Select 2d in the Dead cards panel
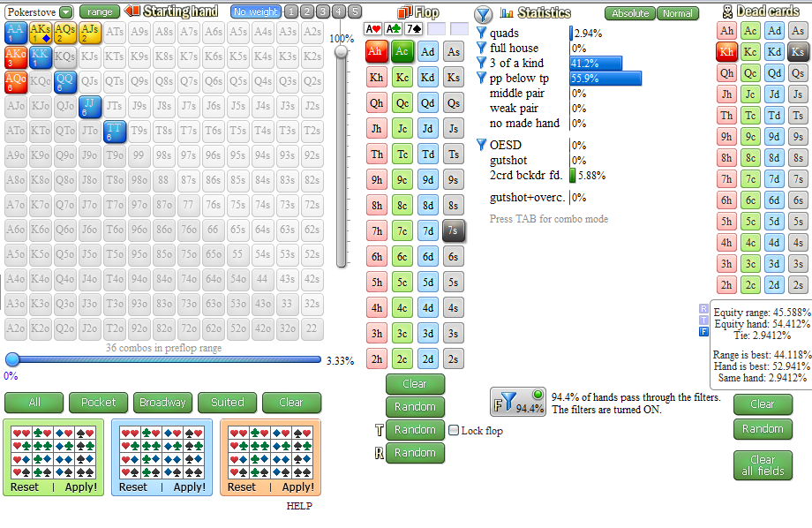812x528 pixels. tap(774, 285)
